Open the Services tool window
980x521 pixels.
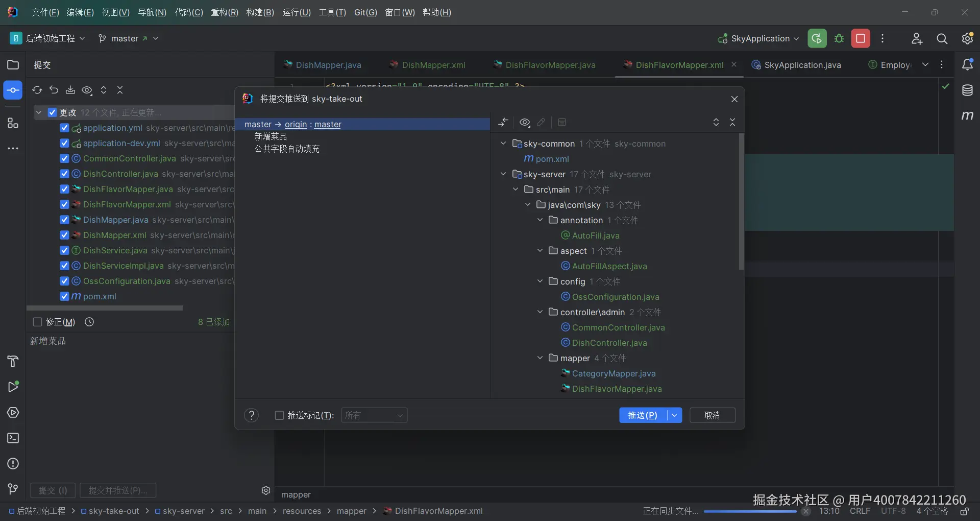pyautogui.click(x=13, y=413)
